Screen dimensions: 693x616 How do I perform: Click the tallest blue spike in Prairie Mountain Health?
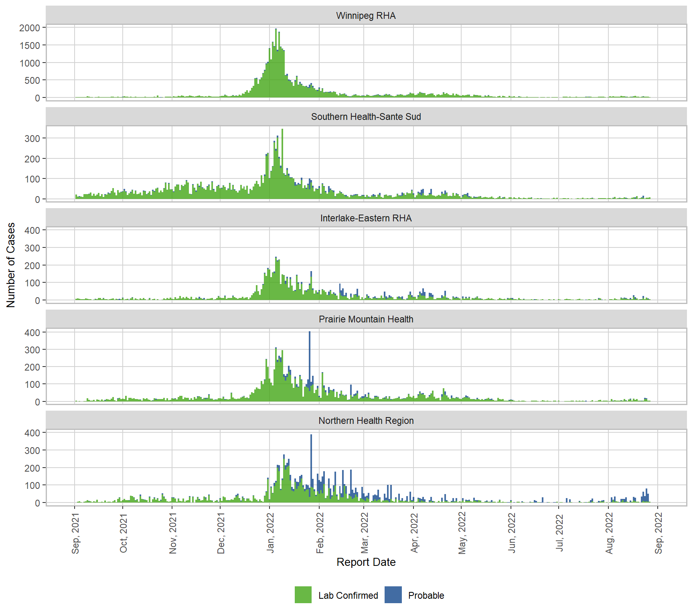[309, 353]
